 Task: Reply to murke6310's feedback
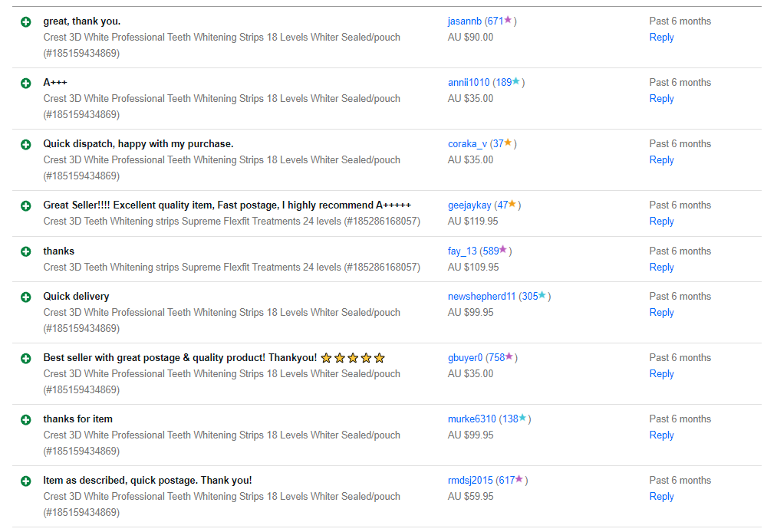click(661, 436)
